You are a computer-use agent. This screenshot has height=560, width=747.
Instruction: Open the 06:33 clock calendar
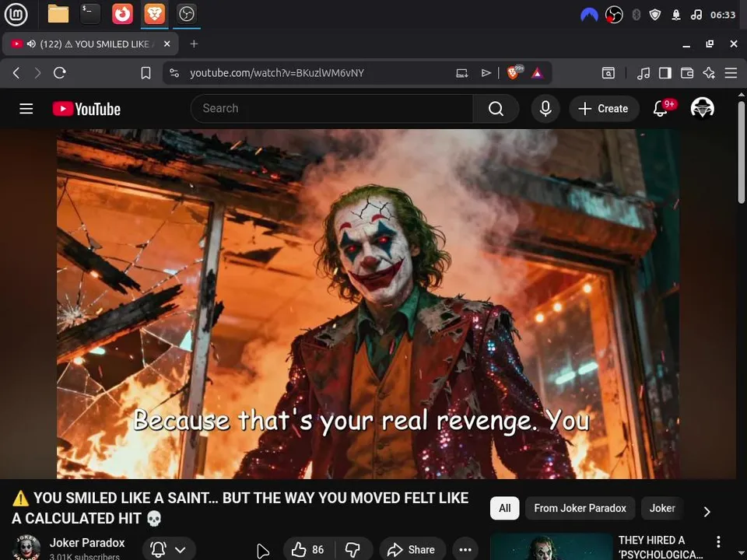tap(723, 15)
